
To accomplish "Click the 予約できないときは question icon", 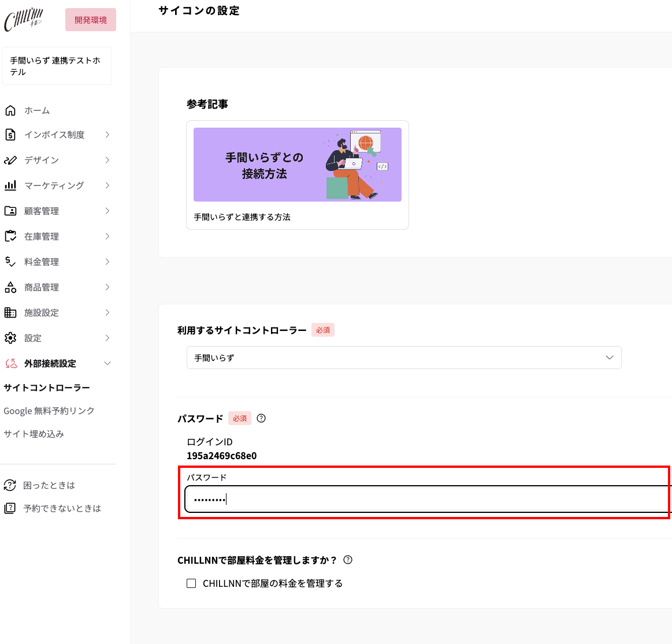I will (9, 508).
